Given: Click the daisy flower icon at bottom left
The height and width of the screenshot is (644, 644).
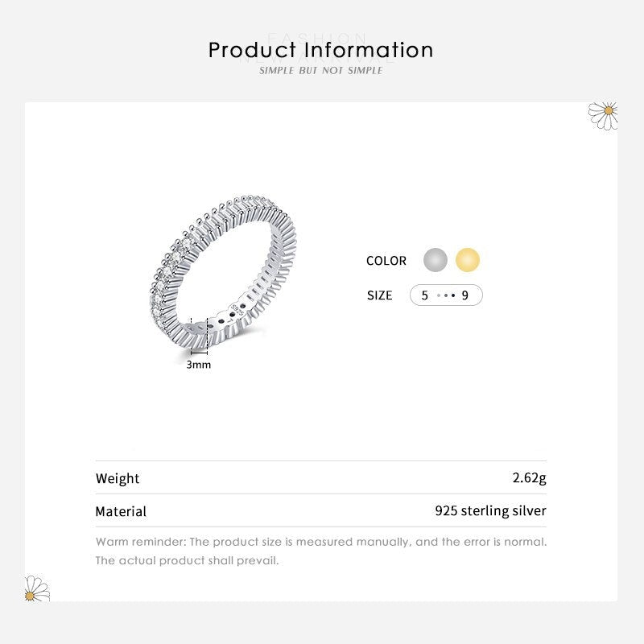Looking at the screenshot, I should point(37,588).
